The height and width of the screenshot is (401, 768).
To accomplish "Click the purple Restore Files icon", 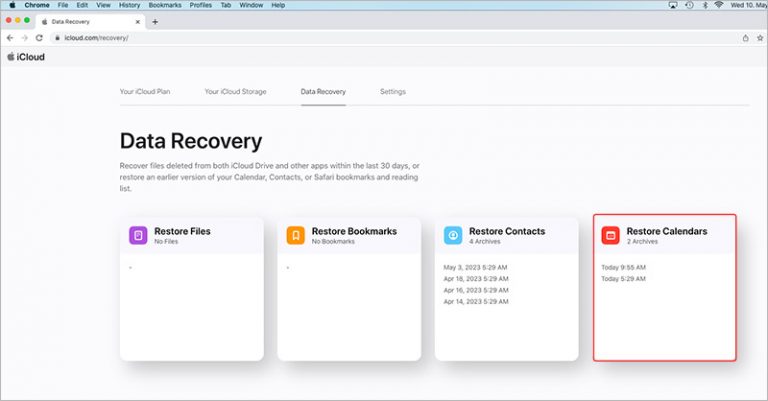I will (x=138, y=235).
